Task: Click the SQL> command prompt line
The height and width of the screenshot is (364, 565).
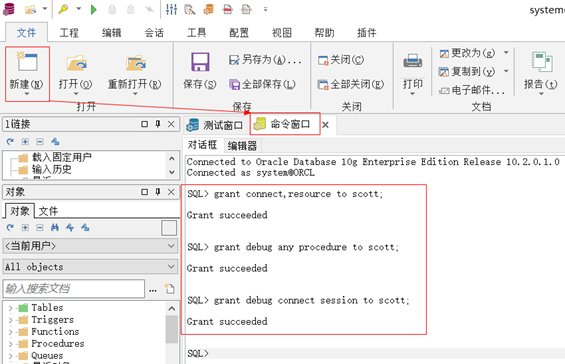Action: pos(375,354)
